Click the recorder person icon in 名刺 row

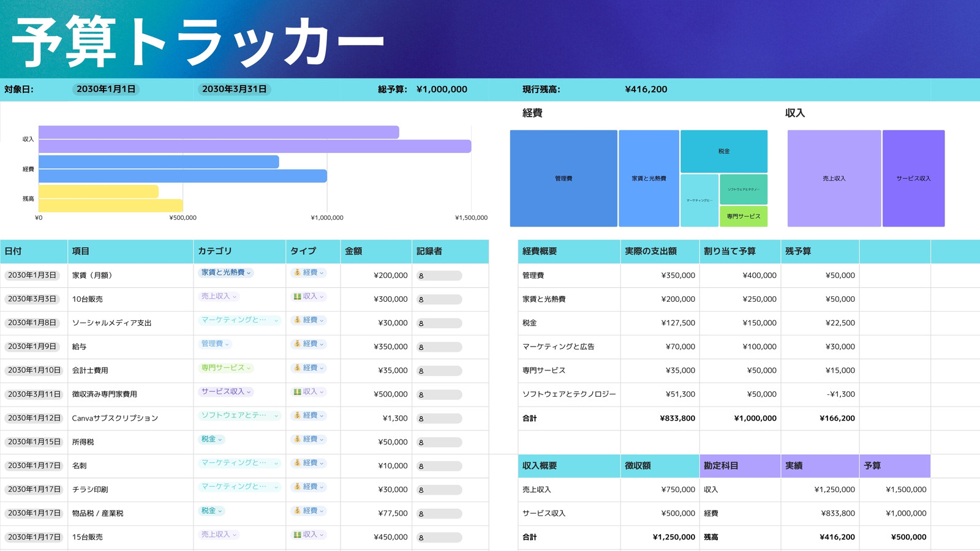tap(421, 467)
